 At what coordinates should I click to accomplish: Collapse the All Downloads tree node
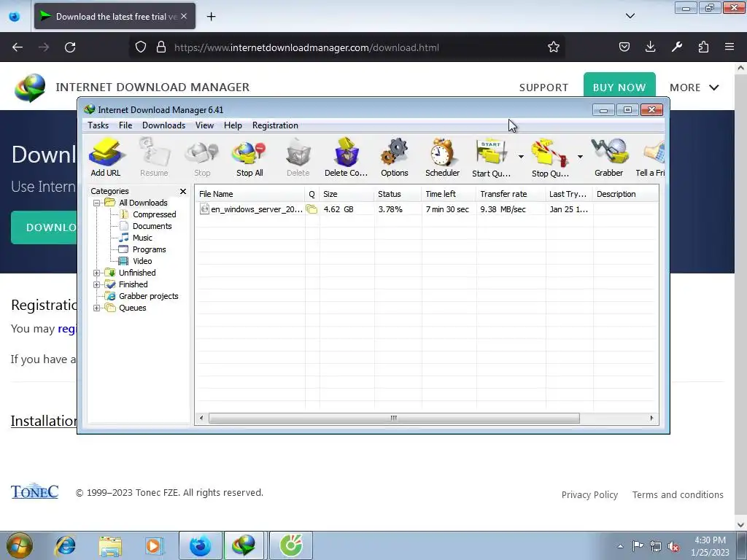97,203
